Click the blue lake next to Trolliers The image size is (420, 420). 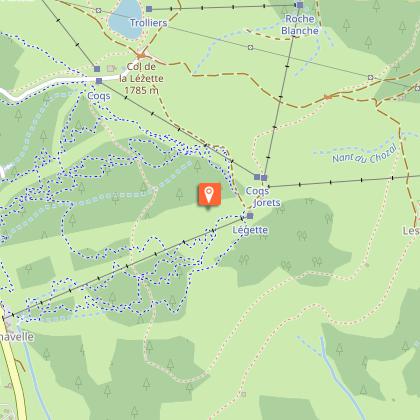click(x=124, y=19)
